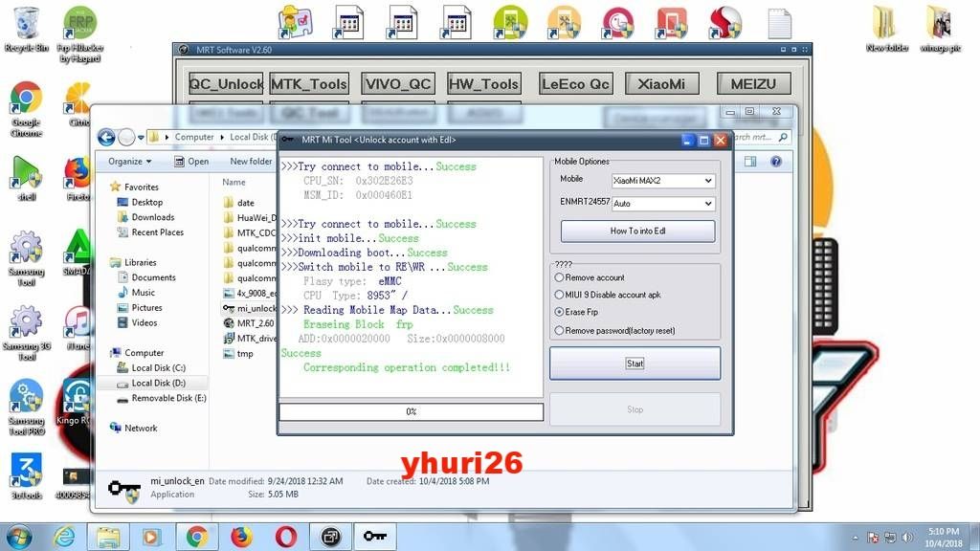Viewport: 980px width, 551px height.
Task: Select the Remove account radio option
Action: pos(560,277)
